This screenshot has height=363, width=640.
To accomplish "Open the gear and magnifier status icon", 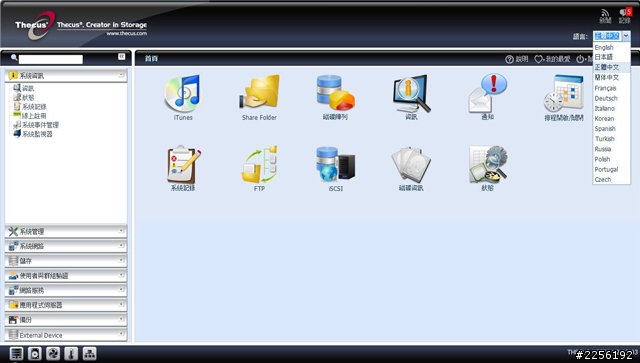I will 488,164.
